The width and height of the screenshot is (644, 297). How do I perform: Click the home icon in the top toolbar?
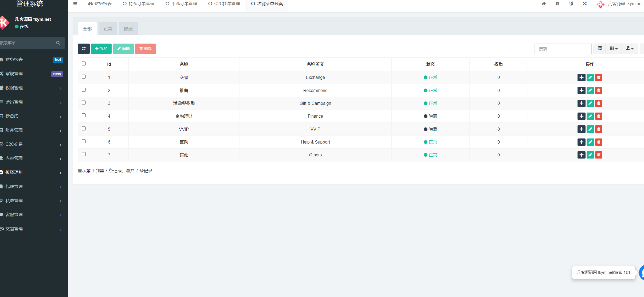[544, 4]
